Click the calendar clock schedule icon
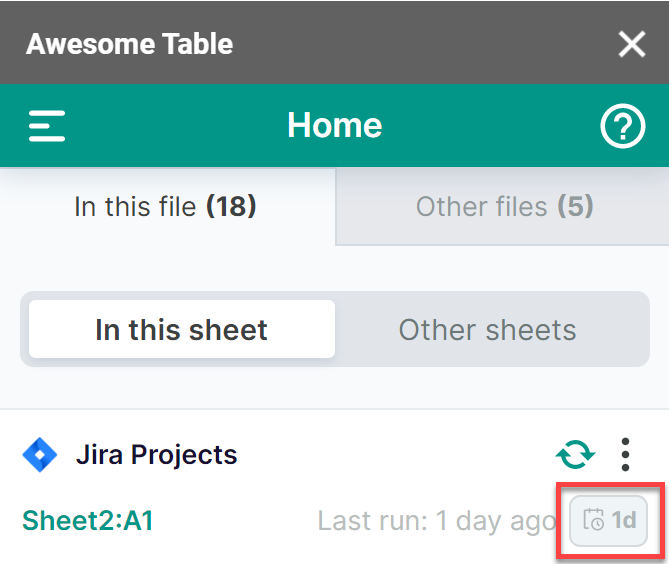The height and width of the screenshot is (564, 669). point(593,521)
